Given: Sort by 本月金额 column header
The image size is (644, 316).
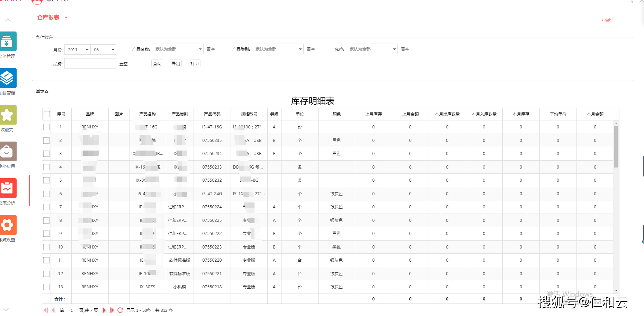Looking at the screenshot, I should point(595,114).
